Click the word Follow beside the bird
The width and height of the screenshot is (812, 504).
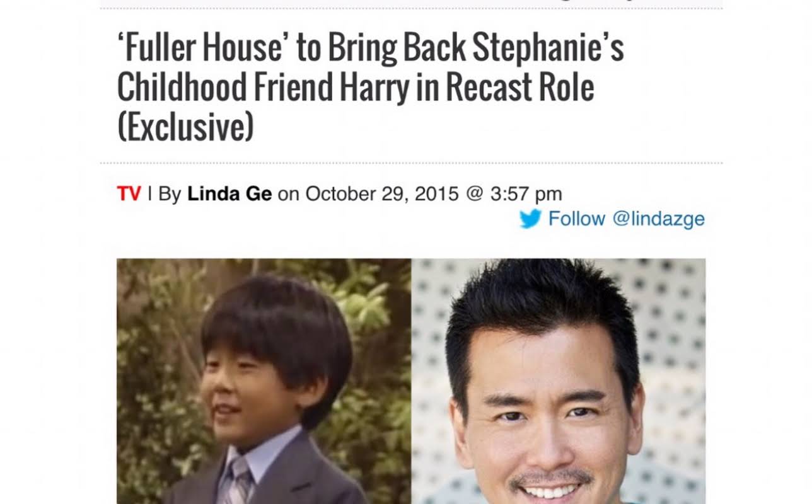pos(576,219)
